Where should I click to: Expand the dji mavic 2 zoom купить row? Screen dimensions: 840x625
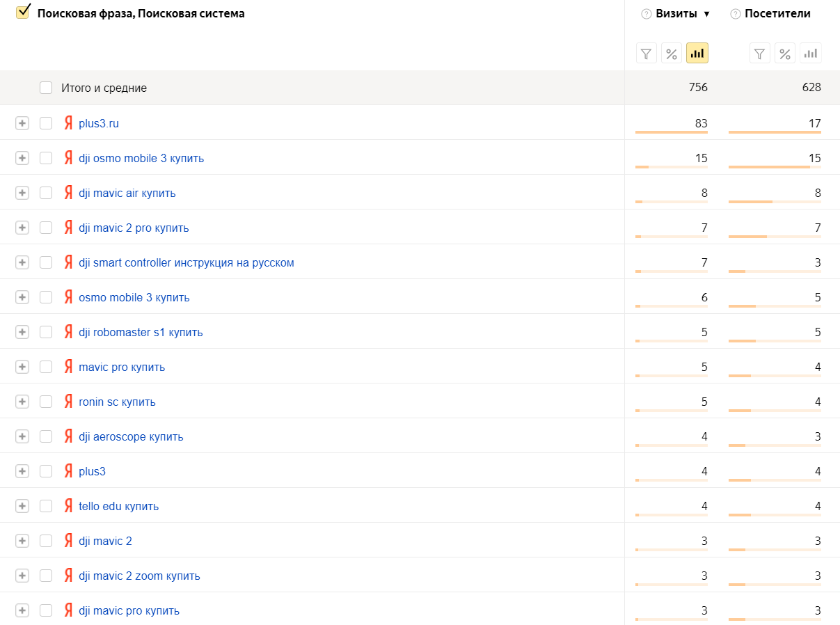(22, 576)
